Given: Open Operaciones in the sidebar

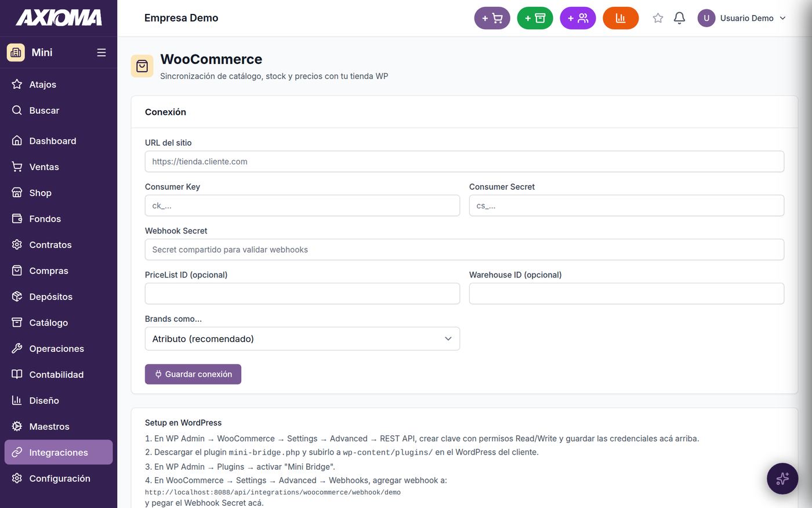Looking at the screenshot, I should (59, 348).
